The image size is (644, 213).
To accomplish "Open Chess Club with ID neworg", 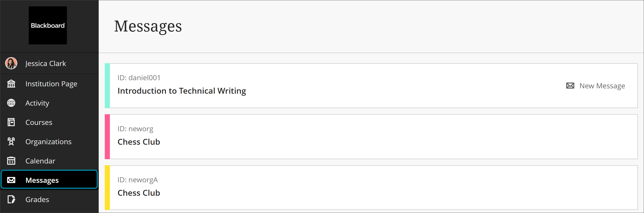I will [139, 142].
